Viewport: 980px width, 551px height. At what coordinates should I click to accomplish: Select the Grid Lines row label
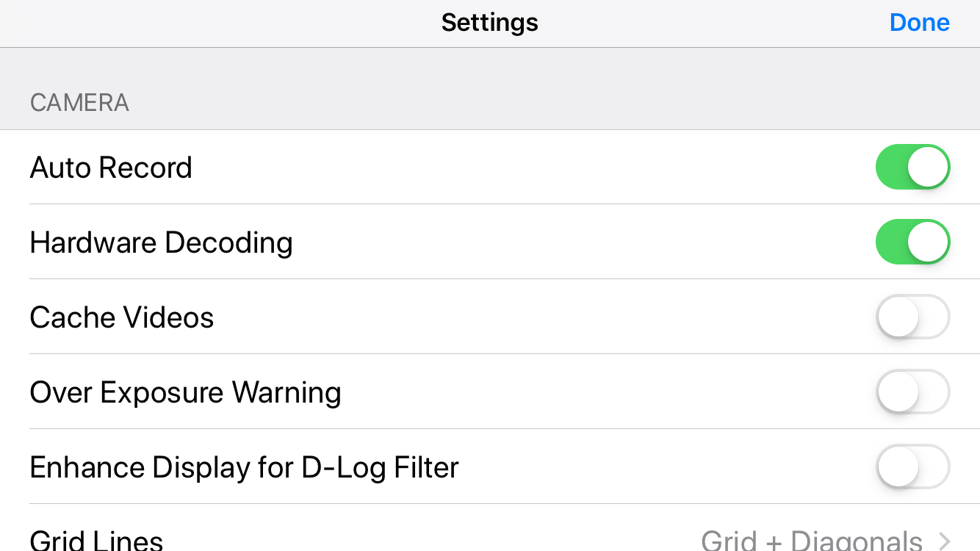[x=96, y=541]
